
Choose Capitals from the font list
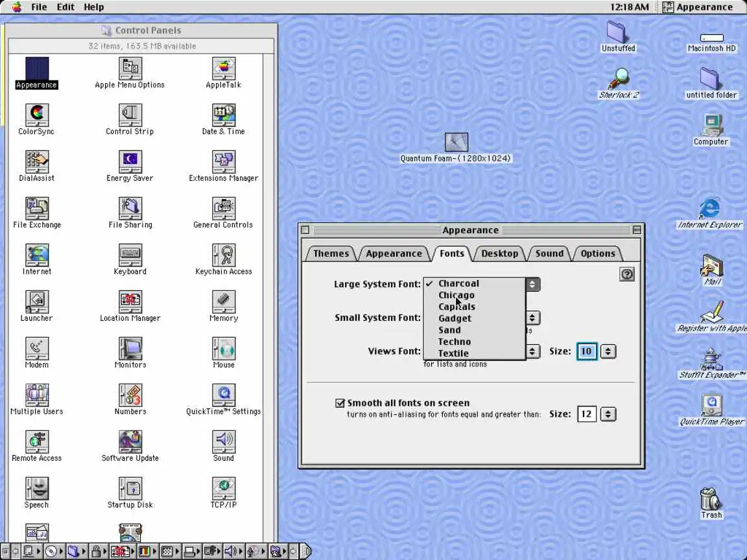coord(475,307)
